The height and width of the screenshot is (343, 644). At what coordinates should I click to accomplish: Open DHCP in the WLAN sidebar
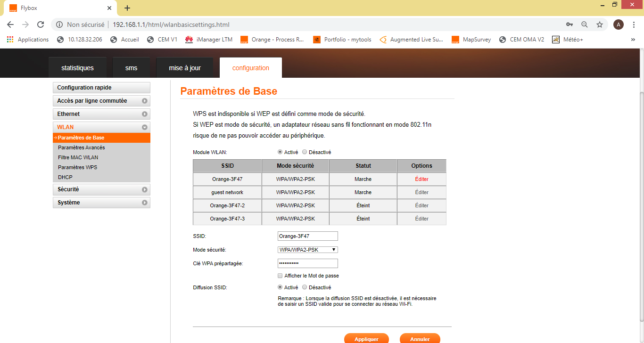[x=65, y=177]
